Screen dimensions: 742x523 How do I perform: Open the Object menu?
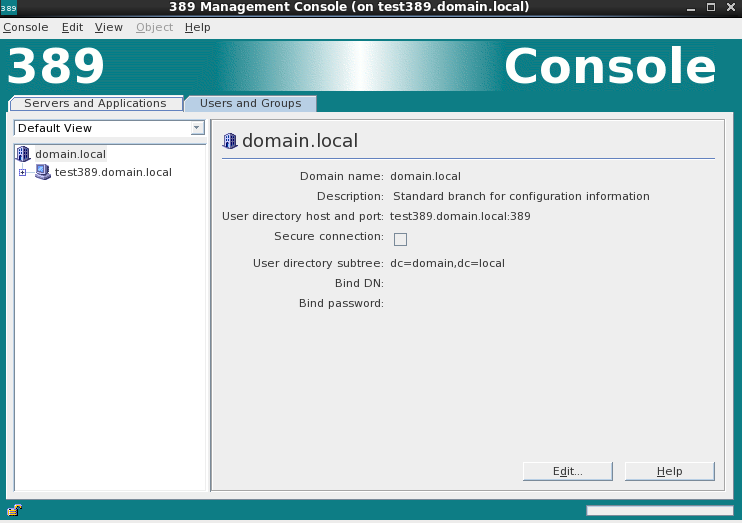[x=154, y=27]
